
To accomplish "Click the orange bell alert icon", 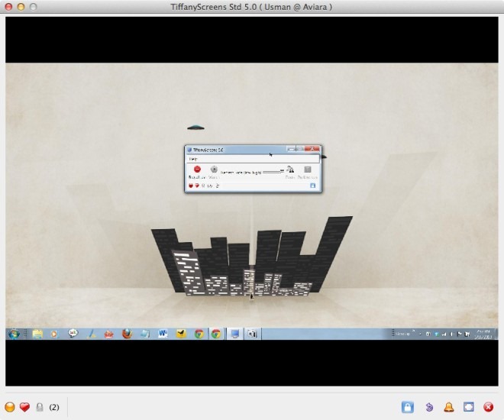I will (x=449, y=407).
